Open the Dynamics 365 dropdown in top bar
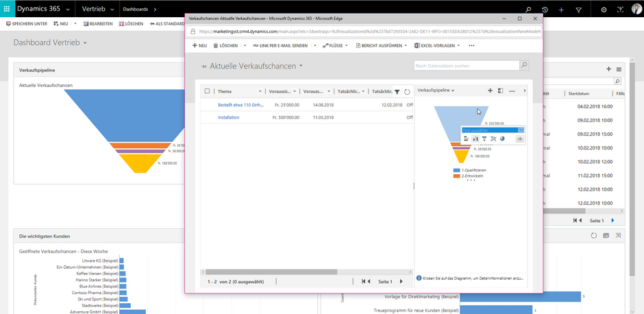Viewport: 644px width, 314px height. [x=68, y=9]
